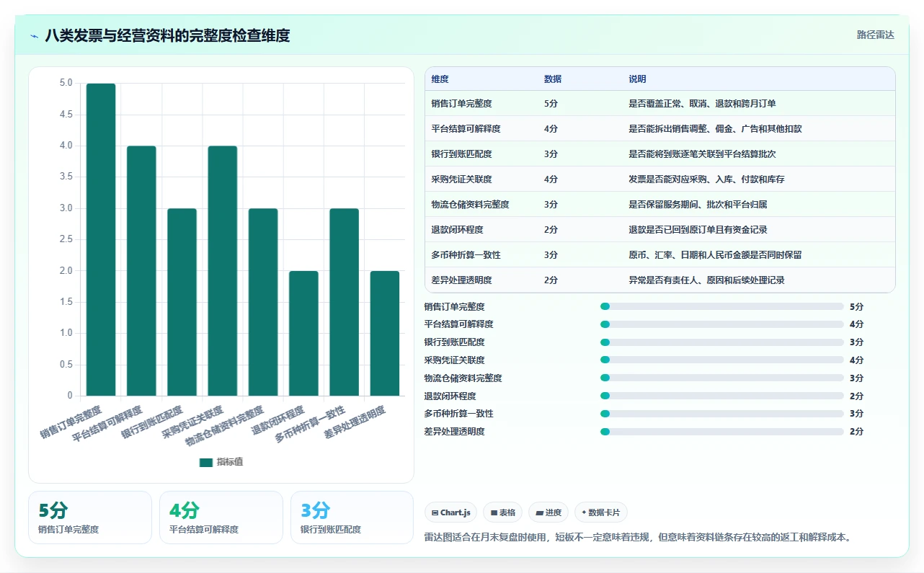Click the x-axis label 差异处理透明度
The width and height of the screenshot is (924, 573).
(x=355, y=422)
